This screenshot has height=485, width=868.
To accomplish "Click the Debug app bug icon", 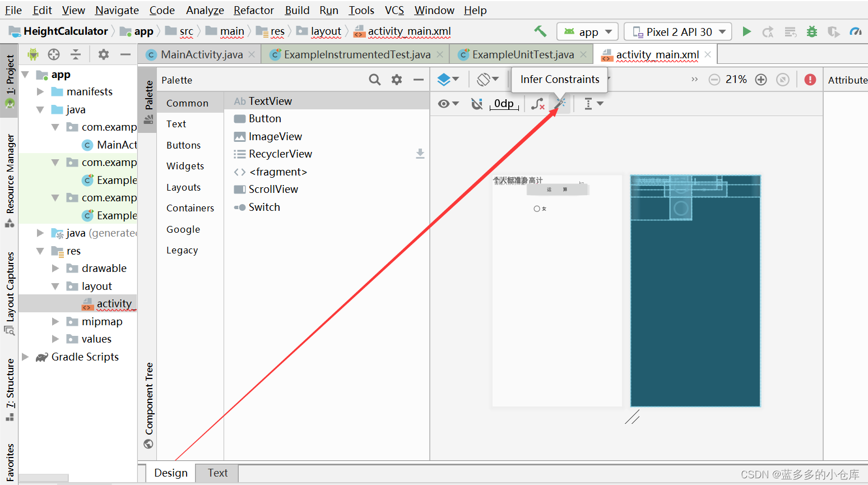I will (812, 31).
